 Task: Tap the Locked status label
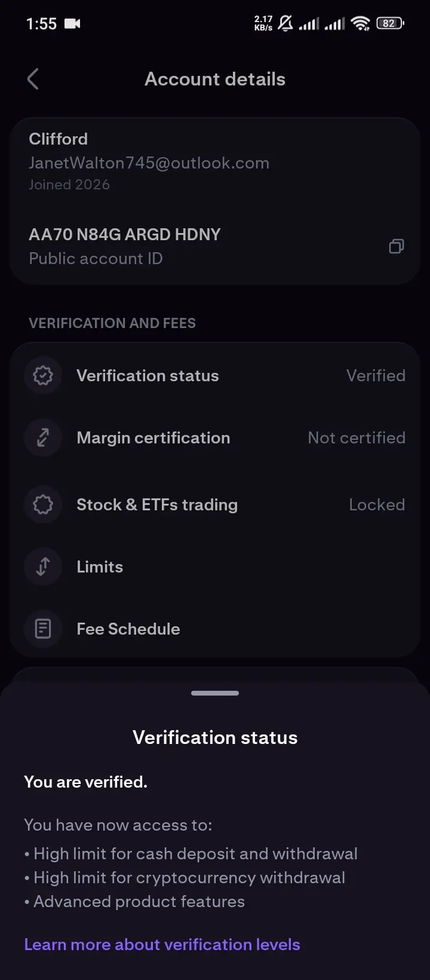[x=377, y=505]
